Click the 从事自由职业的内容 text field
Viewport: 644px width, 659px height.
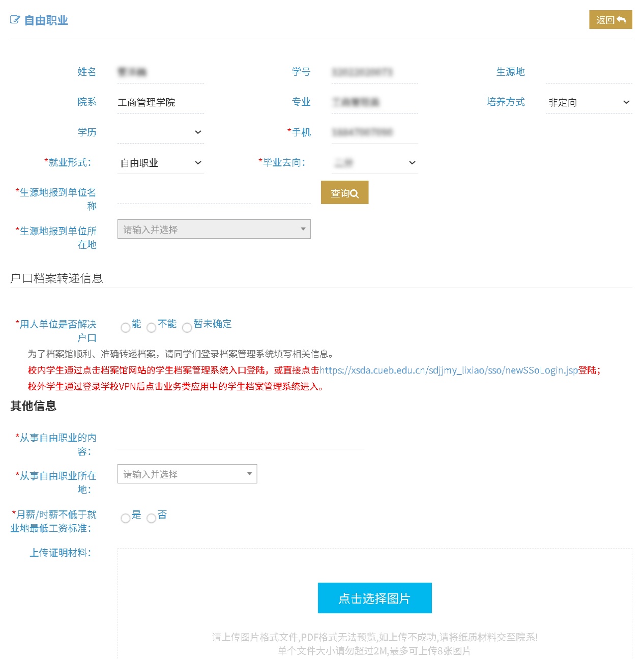point(241,440)
